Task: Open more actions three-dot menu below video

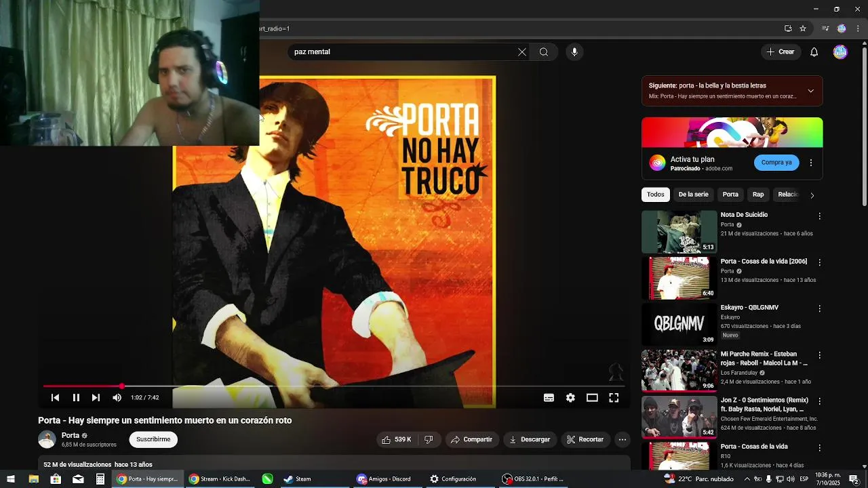Action: coord(623,440)
